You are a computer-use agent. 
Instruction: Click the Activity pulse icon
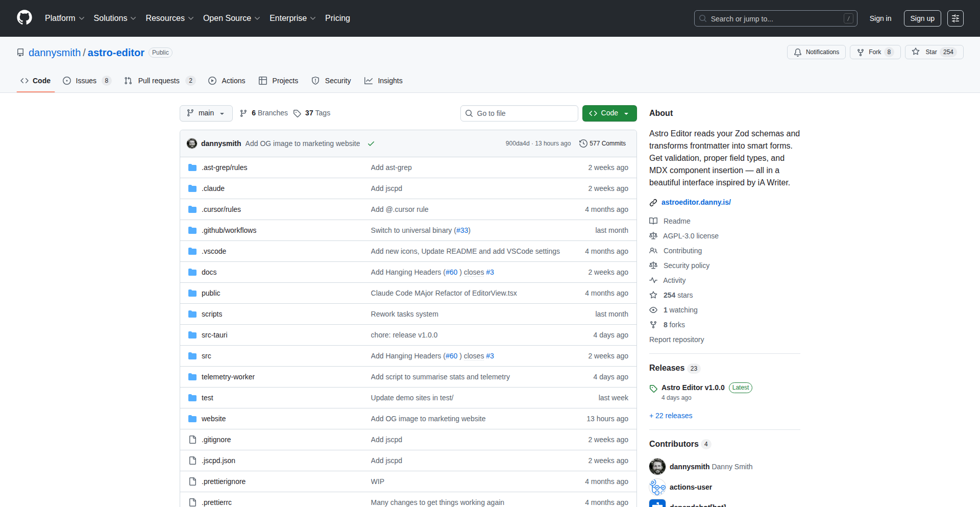coord(653,280)
